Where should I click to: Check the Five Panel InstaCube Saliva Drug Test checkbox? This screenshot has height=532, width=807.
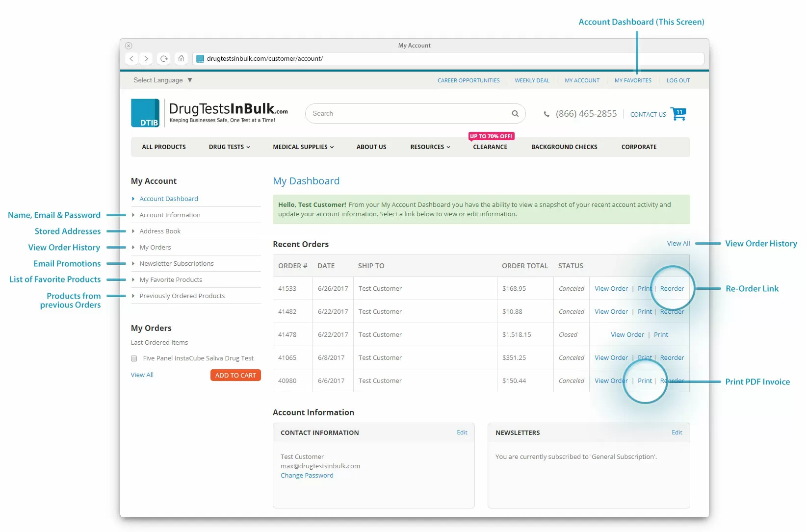tap(133, 358)
